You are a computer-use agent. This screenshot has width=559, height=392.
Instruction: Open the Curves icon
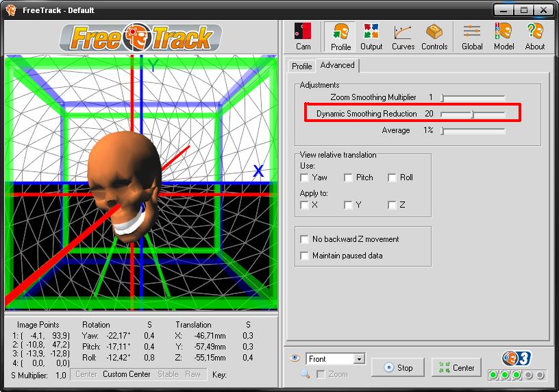point(403,36)
